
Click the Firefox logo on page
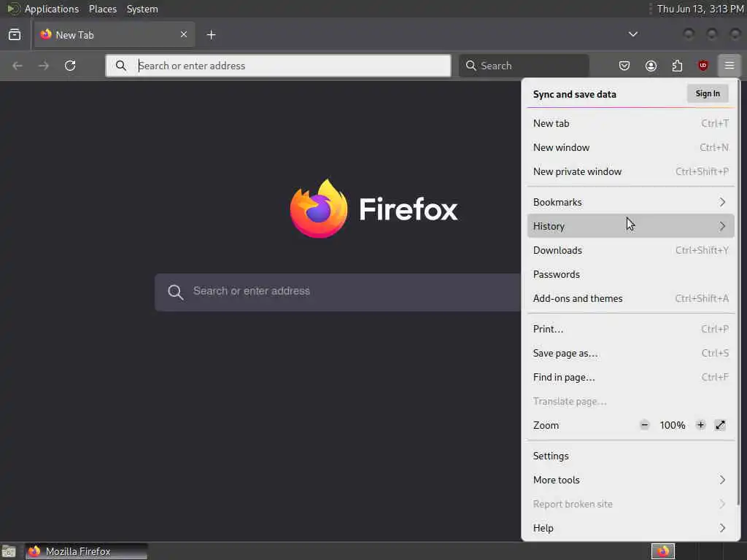[319, 209]
